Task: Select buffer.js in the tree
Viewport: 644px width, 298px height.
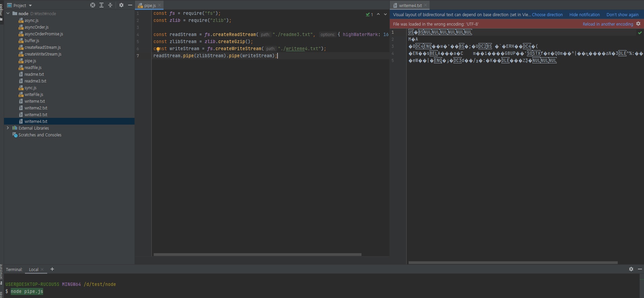Action: pyautogui.click(x=32, y=41)
